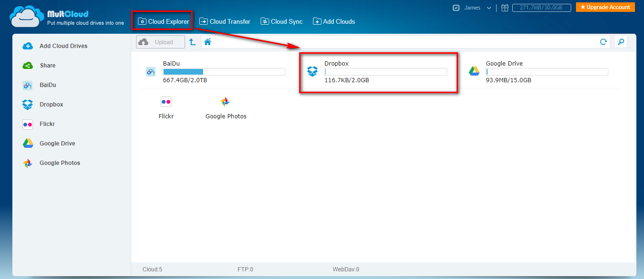Open Dropbox drive icon in main pane

click(312, 72)
